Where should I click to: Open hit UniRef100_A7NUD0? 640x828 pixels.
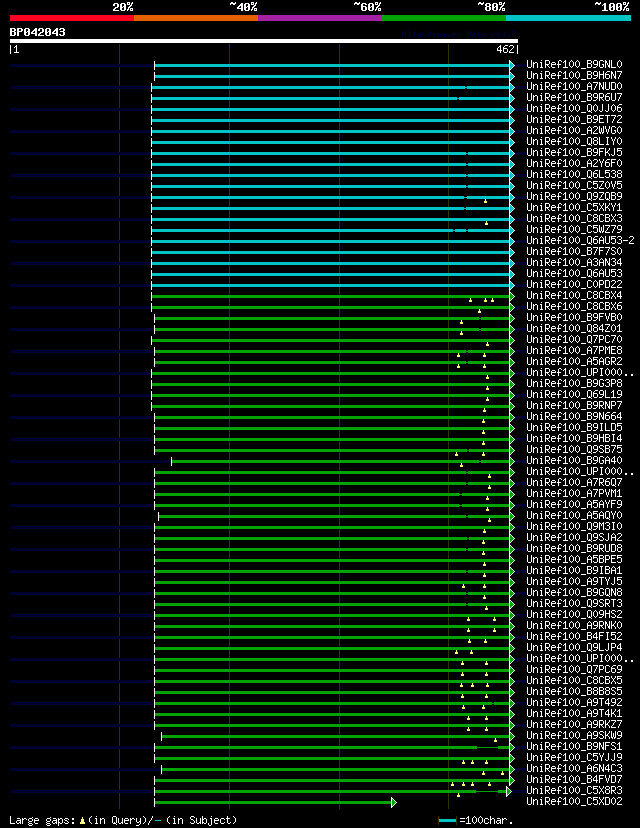click(x=574, y=87)
